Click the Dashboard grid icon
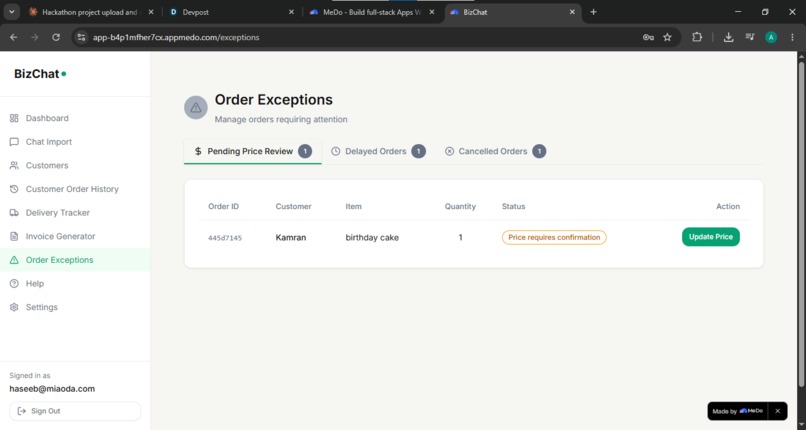This screenshot has width=806, height=430. tap(14, 118)
